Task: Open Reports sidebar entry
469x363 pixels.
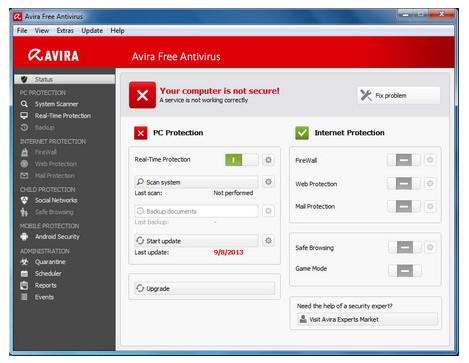Action: (x=46, y=285)
